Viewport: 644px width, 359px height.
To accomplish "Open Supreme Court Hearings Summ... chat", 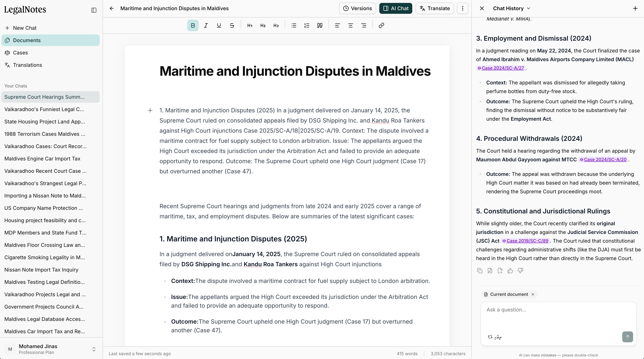I will 51,97.
